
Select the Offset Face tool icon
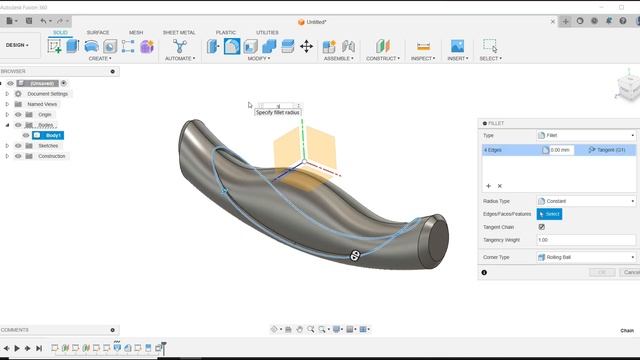(288, 46)
